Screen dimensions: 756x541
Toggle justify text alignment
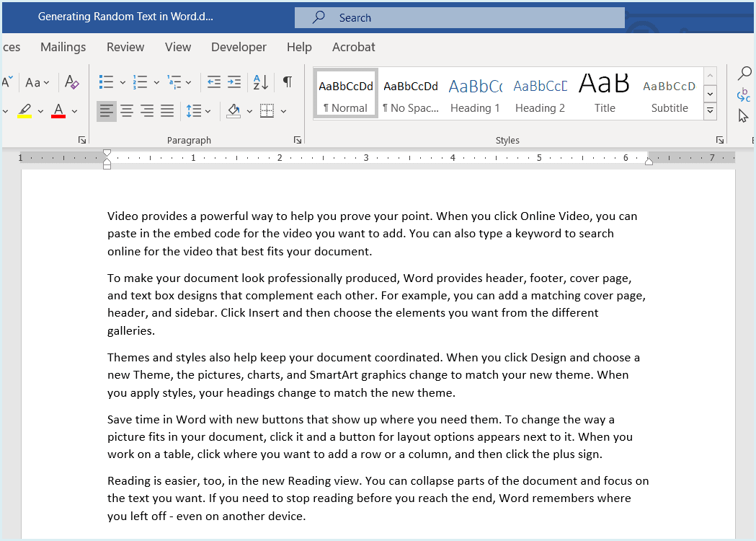tap(167, 111)
